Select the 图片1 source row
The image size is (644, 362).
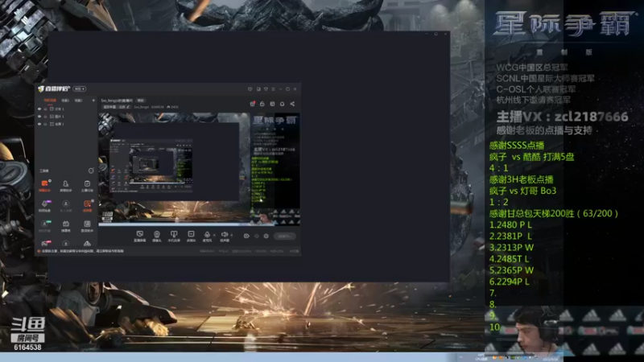67,117
